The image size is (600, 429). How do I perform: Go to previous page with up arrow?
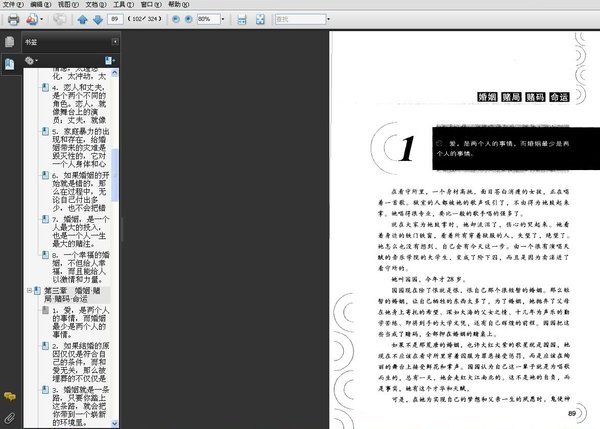tap(82, 20)
